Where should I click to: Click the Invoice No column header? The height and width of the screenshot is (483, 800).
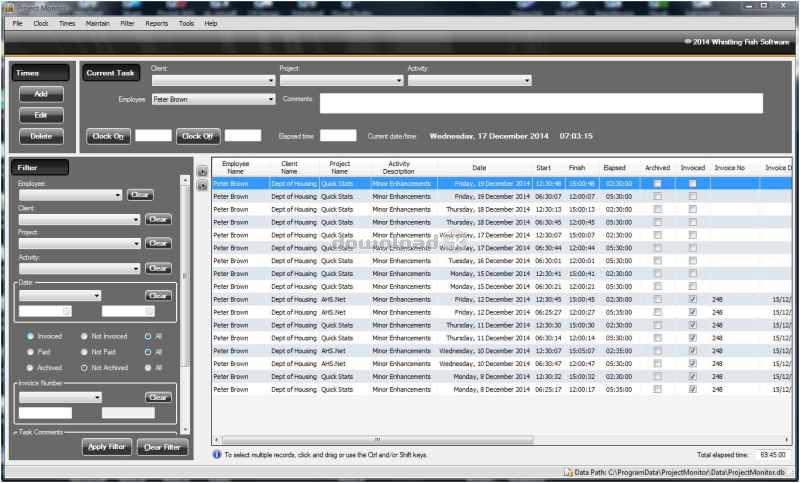click(729, 168)
